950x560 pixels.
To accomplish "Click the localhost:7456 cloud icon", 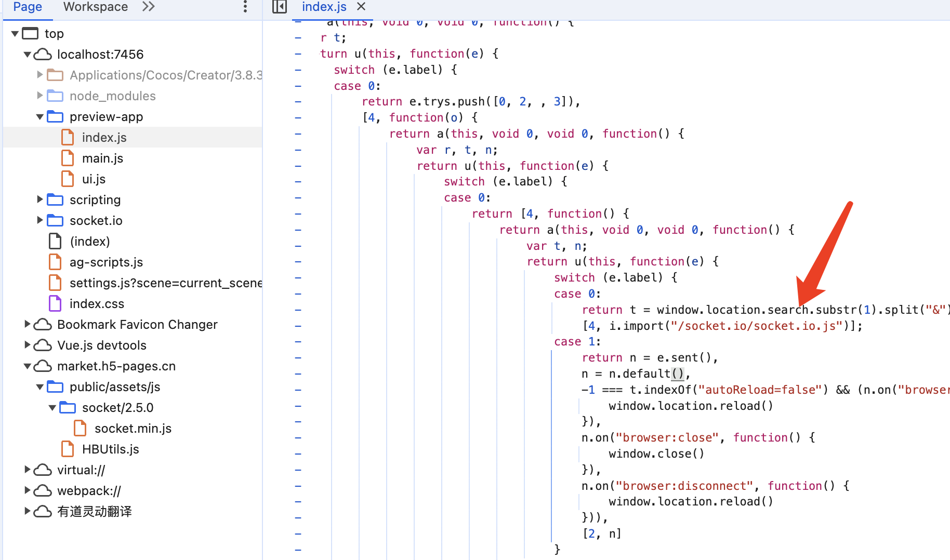I will tap(43, 55).
